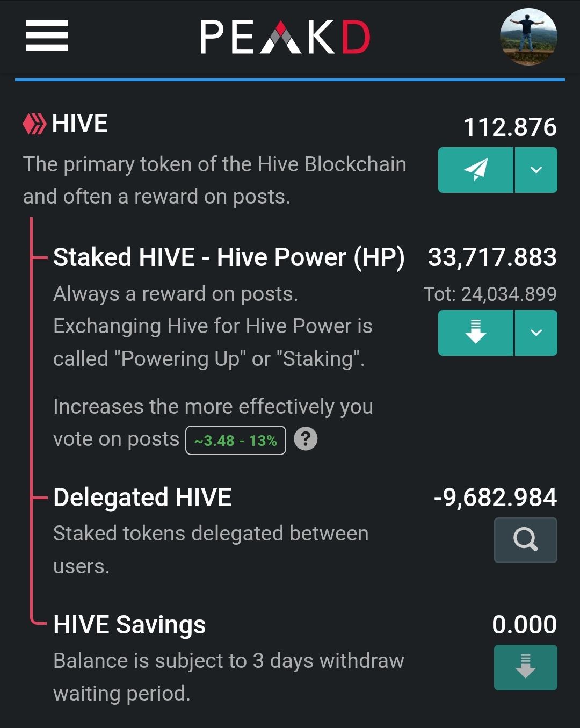Open the PEAKD logo
Viewport: 580px width, 728px height.
(x=286, y=37)
